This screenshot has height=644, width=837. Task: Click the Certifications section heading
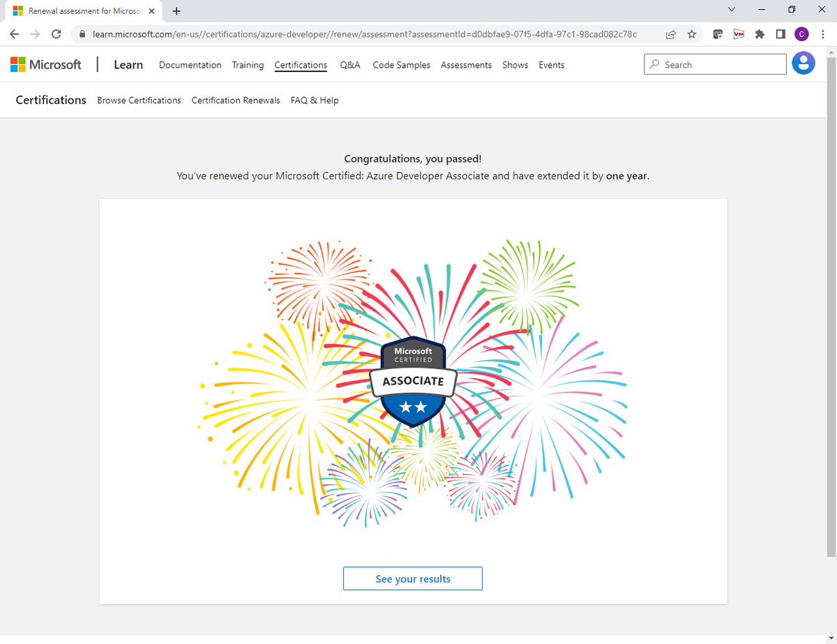(51, 100)
